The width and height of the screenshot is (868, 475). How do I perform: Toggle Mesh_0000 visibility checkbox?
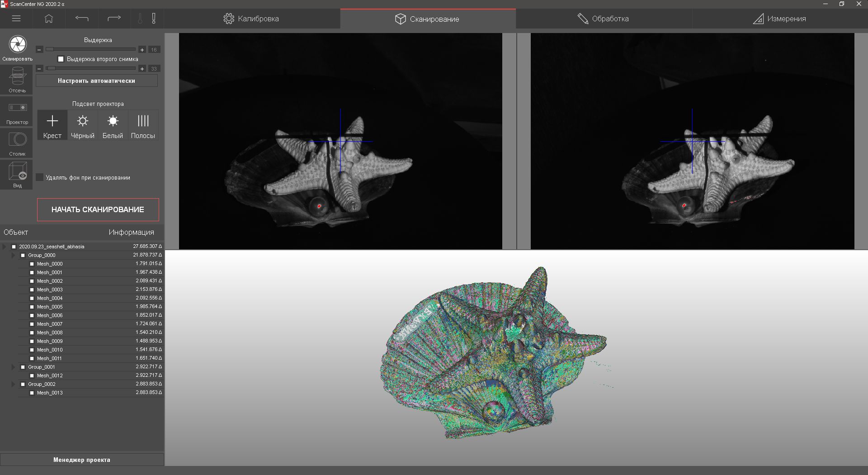click(x=32, y=264)
